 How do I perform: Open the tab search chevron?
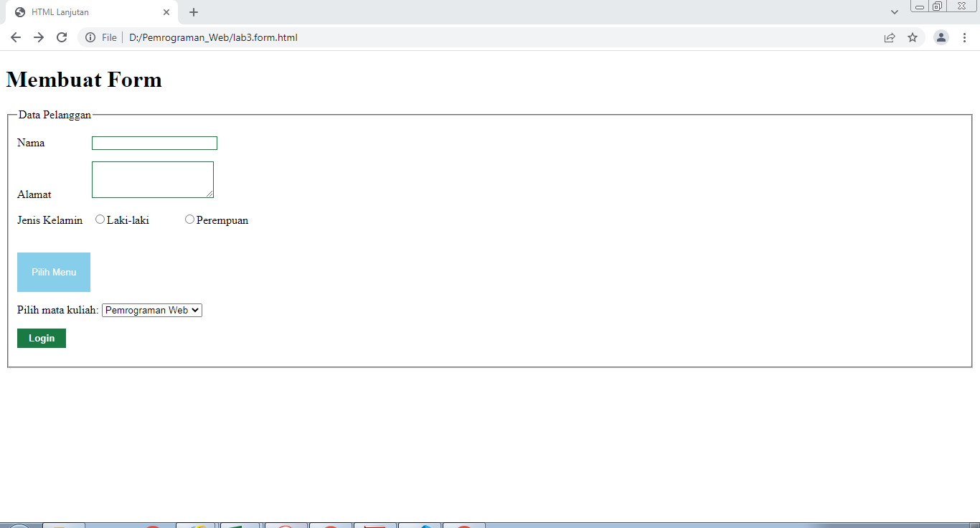tap(895, 12)
